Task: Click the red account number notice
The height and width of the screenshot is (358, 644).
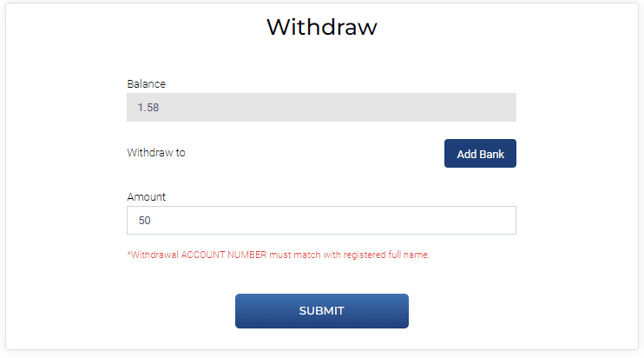Action: pos(279,255)
